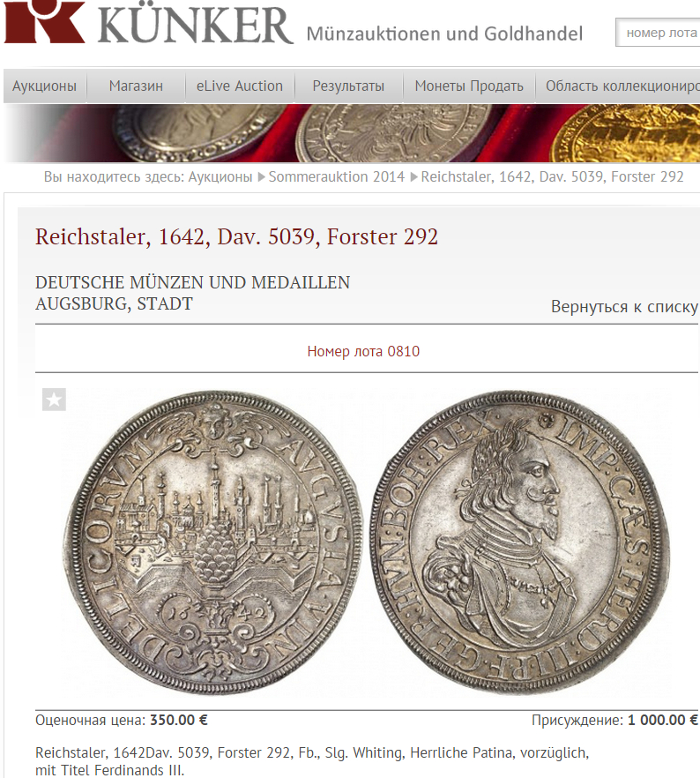The image size is (700, 778).
Task: Click Вернуться к списку link
Action: pos(624,307)
